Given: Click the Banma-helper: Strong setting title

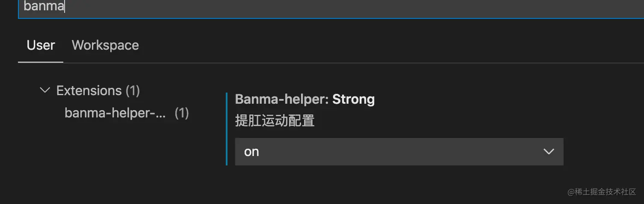Looking at the screenshot, I should 305,99.
